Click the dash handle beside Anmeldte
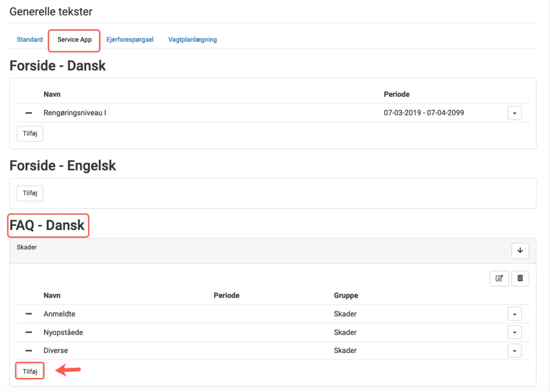The height and width of the screenshot is (392, 550). (x=29, y=314)
